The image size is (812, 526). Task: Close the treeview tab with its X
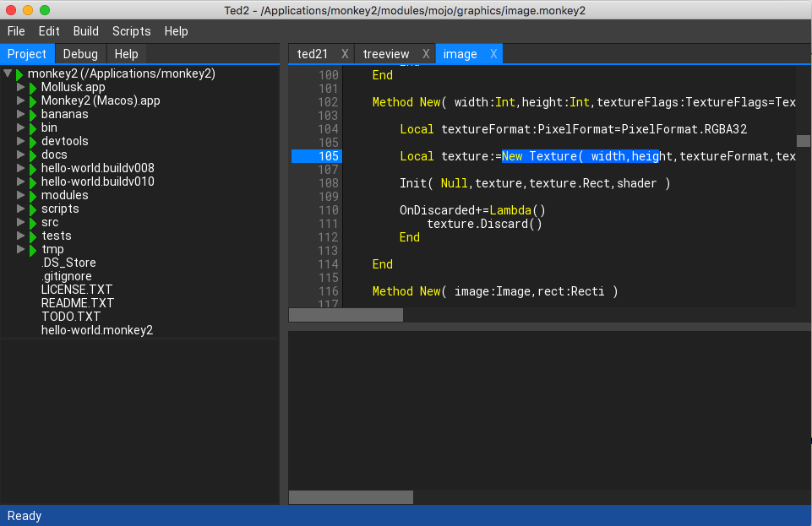pos(426,54)
